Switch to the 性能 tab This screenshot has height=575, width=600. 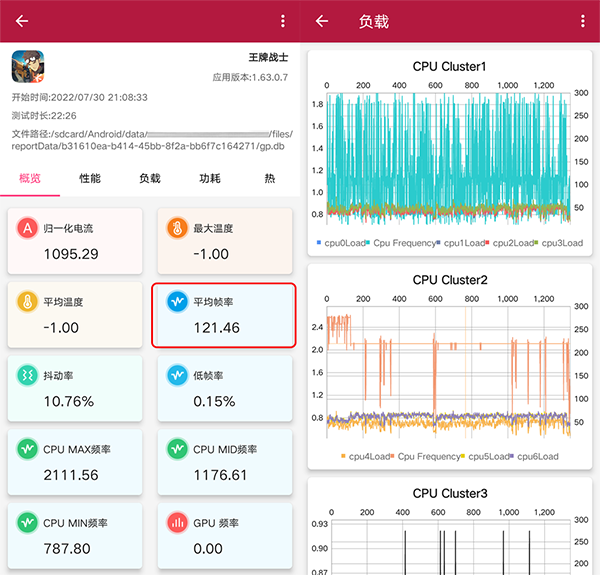(90, 178)
